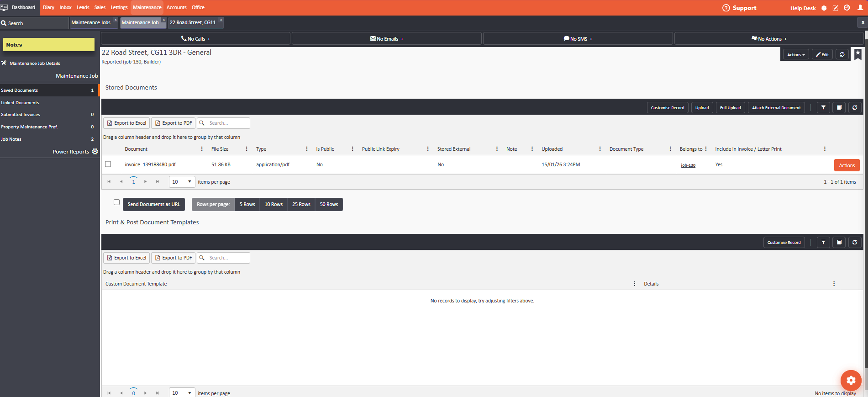Open Document column options menu

pyautogui.click(x=202, y=149)
